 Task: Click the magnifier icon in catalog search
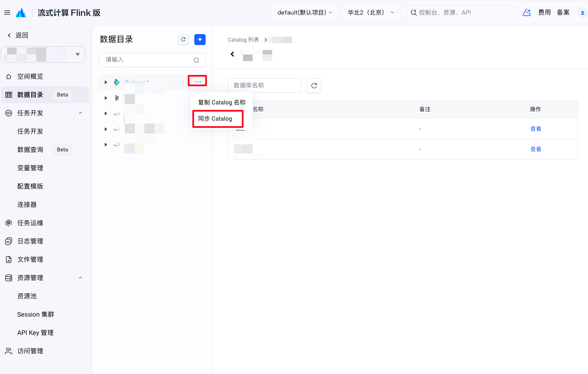pos(196,60)
